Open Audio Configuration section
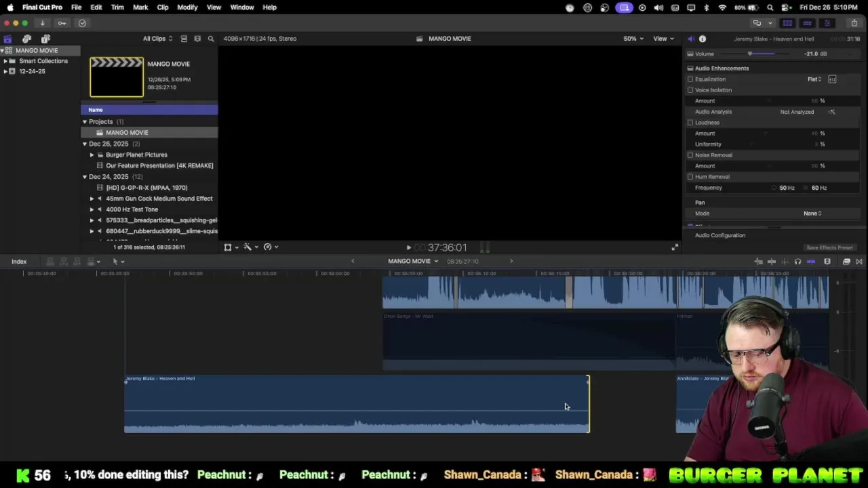The width and height of the screenshot is (868, 488). (720, 235)
